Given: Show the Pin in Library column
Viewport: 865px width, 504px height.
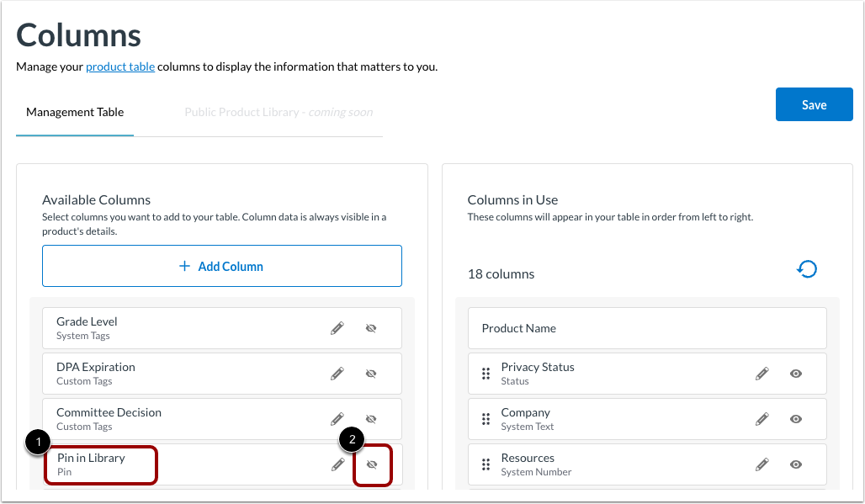Looking at the screenshot, I should coord(371,464).
